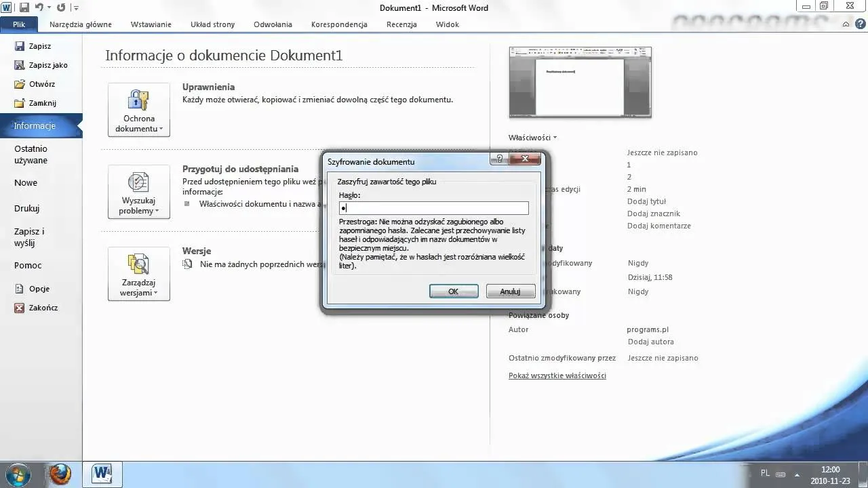Close the Szyfrowanie dokumentu dialog
This screenshot has height=488, width=868.
pos(525,159)
